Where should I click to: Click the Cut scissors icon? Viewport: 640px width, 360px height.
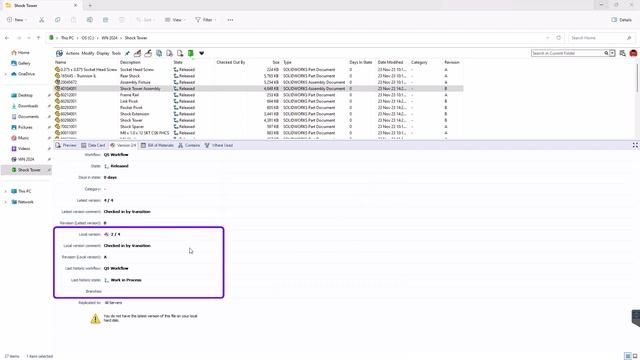tap(41, 20)
